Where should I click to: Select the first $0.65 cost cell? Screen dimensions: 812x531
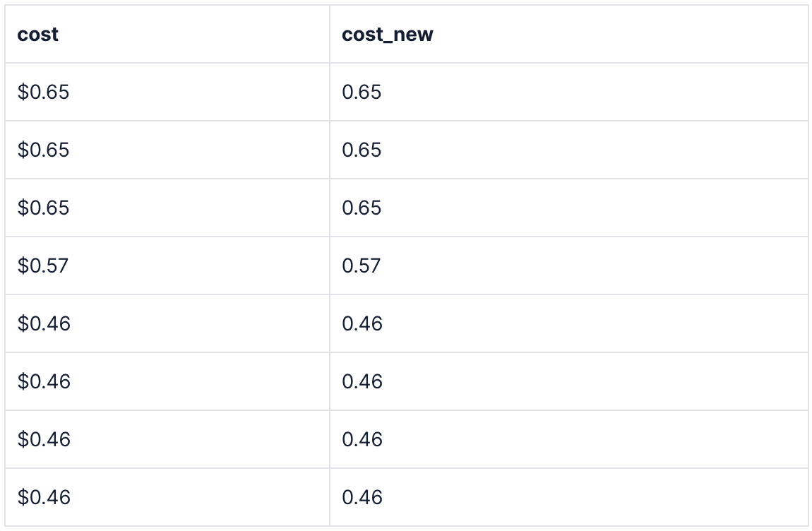click(44, 93)
